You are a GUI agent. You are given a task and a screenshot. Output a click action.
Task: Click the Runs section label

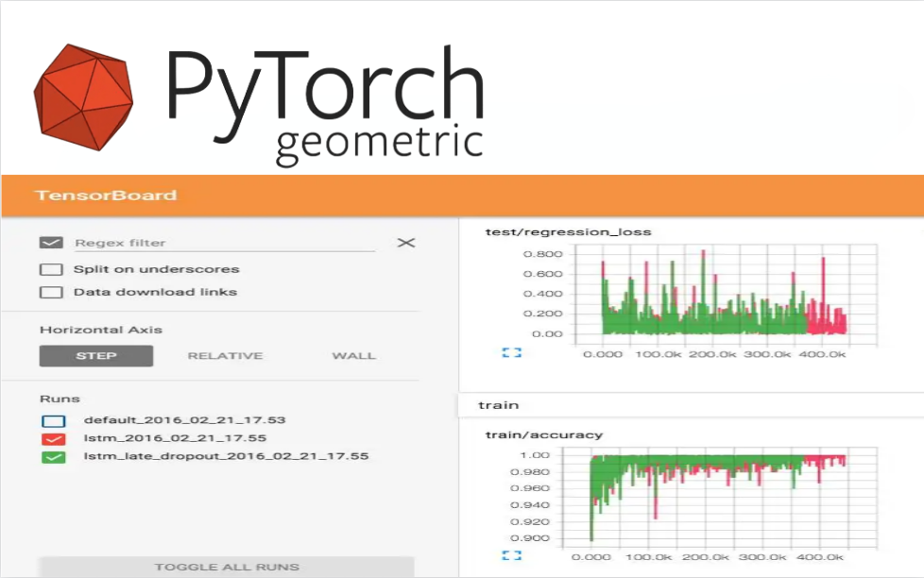60,399
